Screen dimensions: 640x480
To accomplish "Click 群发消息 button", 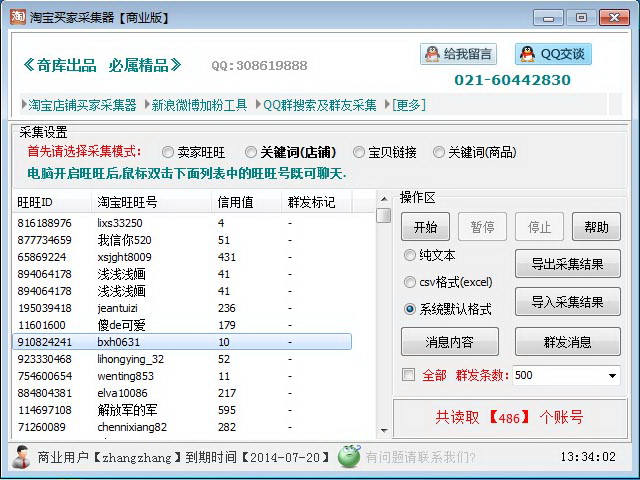I will tap(568, 342).
